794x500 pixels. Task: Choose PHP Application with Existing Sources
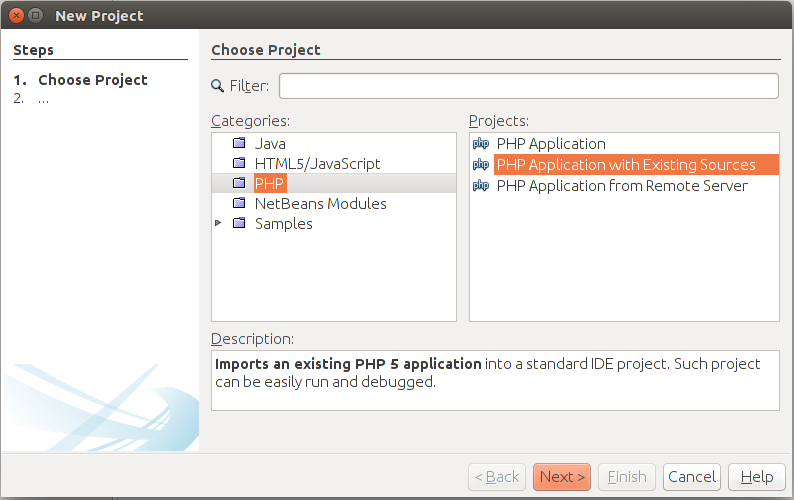pos(636,165)
